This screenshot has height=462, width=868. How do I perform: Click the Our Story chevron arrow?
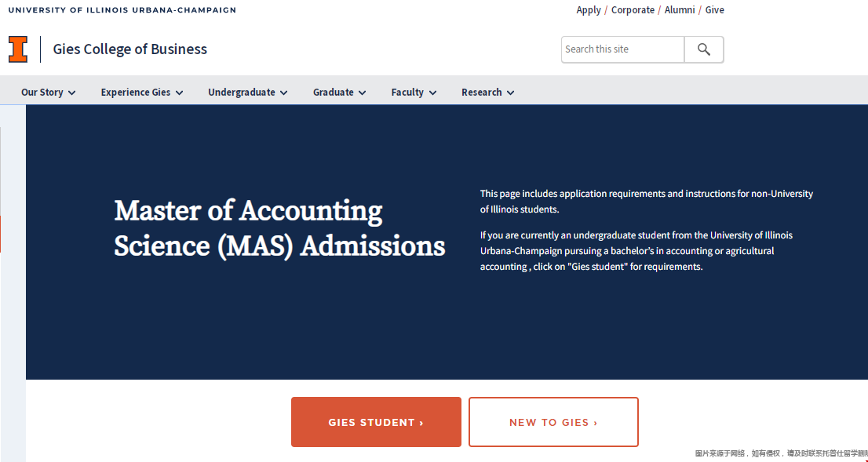(72, 93)
